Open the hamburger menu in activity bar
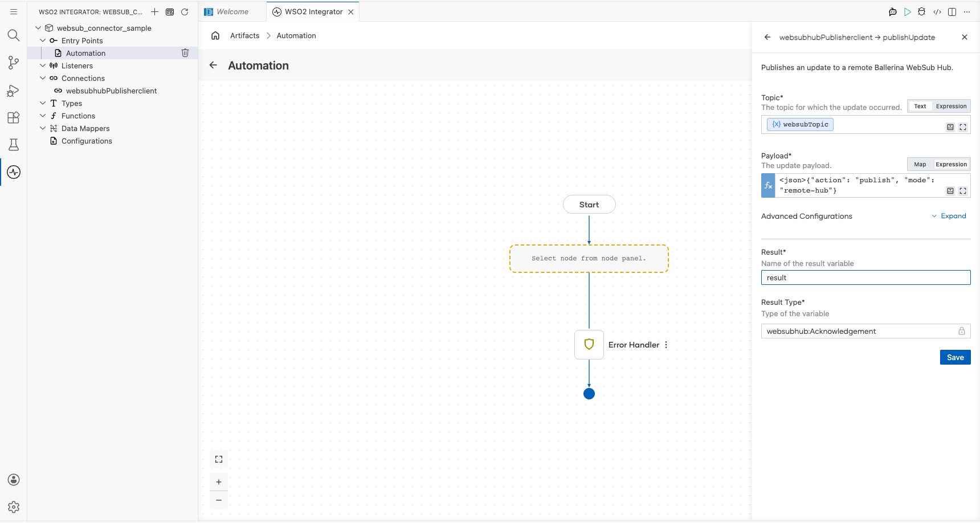The width and height of the screenshot is (980, 523). tap(14, 11)
